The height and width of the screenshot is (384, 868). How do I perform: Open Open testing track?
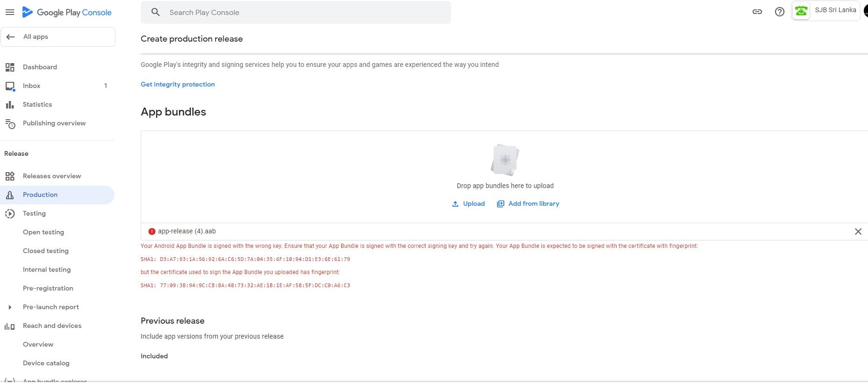click(43, 232)
